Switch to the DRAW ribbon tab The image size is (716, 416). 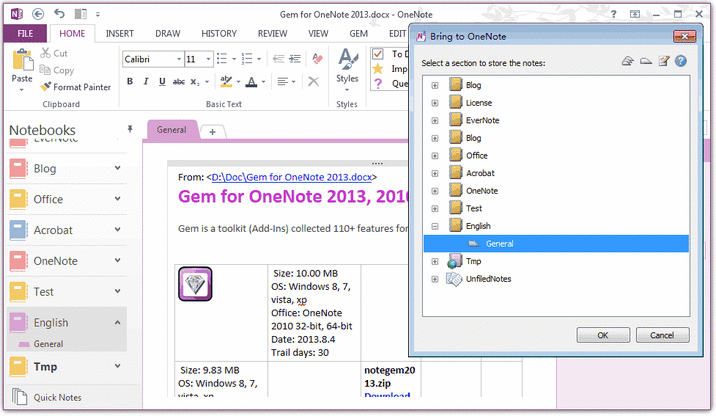pyautogui.click(x=168, y=33)
